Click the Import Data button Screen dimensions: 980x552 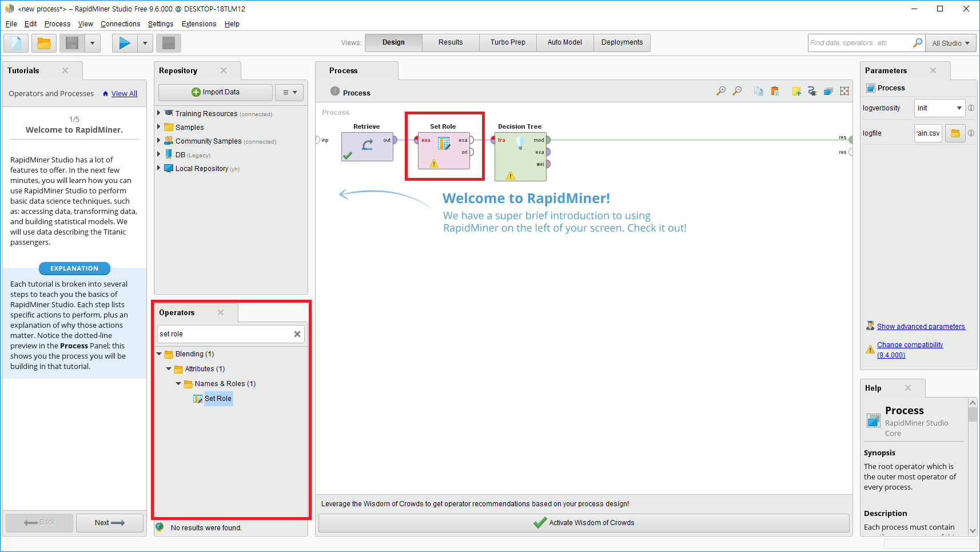pos(216,93)
